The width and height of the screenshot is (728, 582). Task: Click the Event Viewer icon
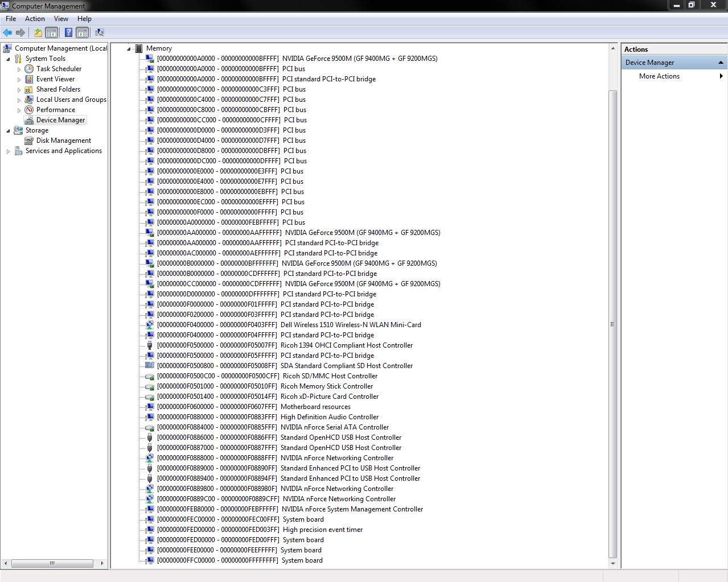(x=29, y=79)
